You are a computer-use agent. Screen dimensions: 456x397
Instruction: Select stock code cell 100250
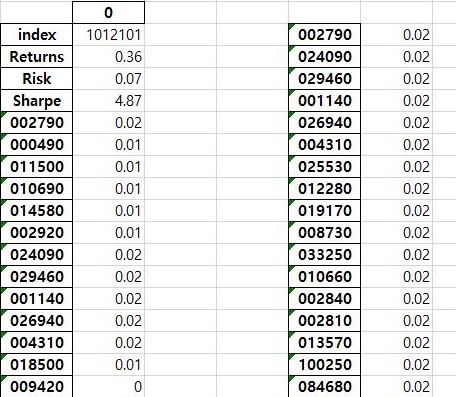tap(324, 364)
